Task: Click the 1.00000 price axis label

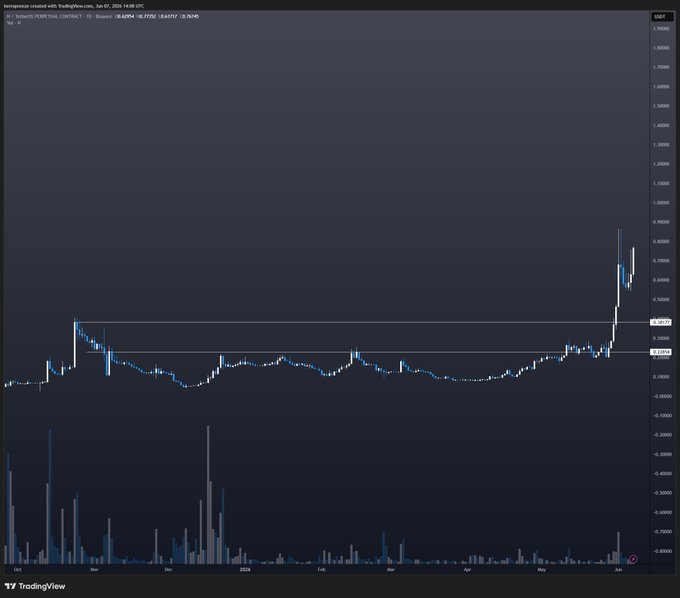Action: pos(661,203)
